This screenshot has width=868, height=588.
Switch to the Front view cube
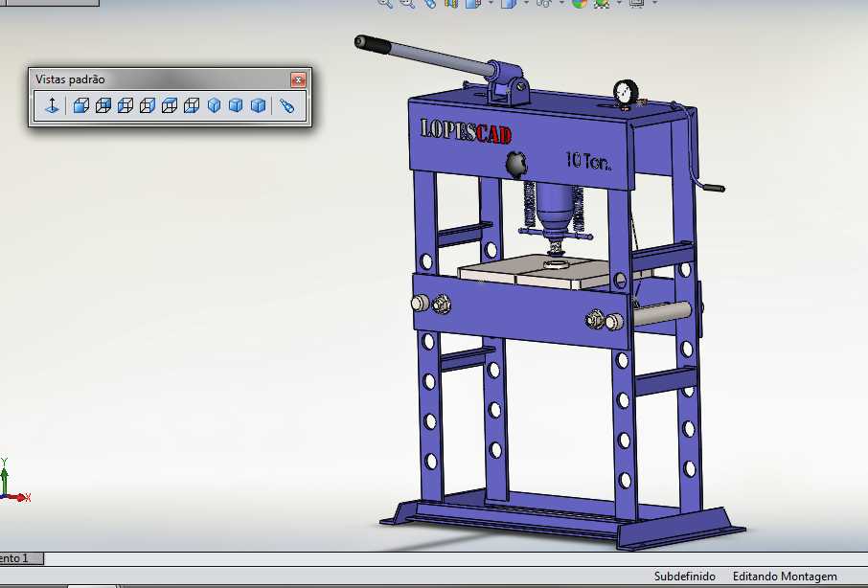pos(80,105)
